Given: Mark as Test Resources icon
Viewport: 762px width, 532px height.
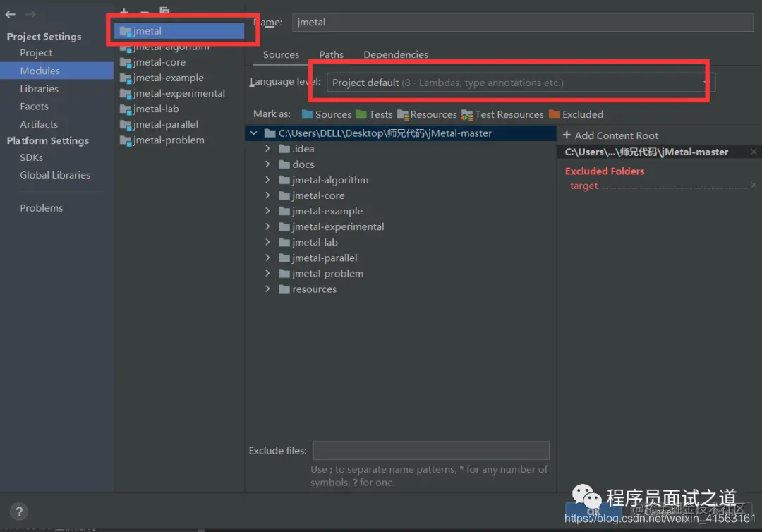Looking at the screenshot, I should coord(467,114).
